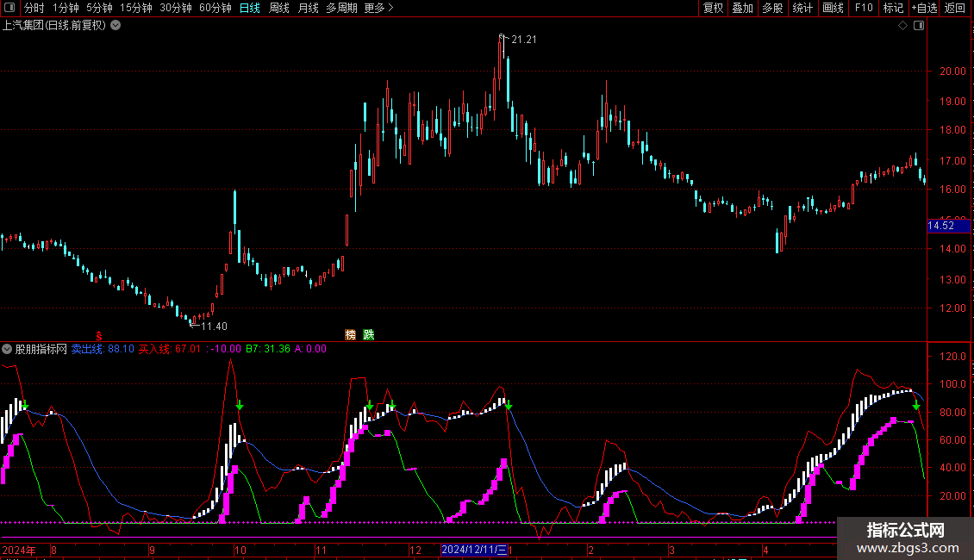Select the 15分钟 period
Viewport: 974px width, 560px height.
tap(136, 8)
